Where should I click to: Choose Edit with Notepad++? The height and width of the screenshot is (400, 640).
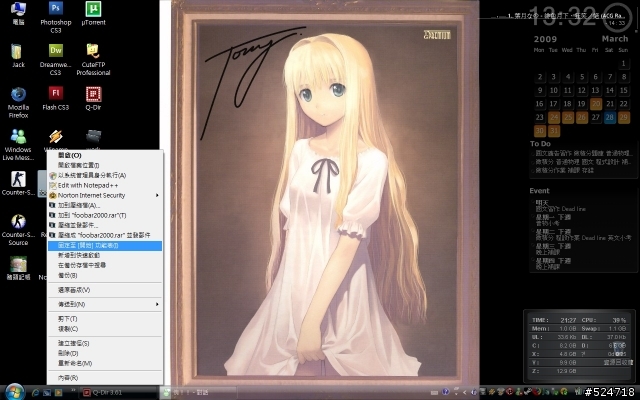click(x=105, y=185)
